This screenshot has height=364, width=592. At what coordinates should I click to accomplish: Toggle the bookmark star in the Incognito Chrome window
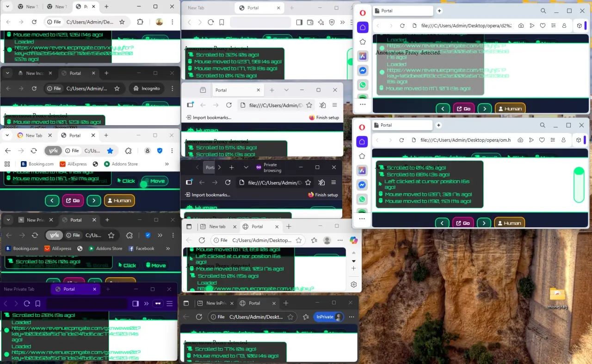(x=117, y=88)
